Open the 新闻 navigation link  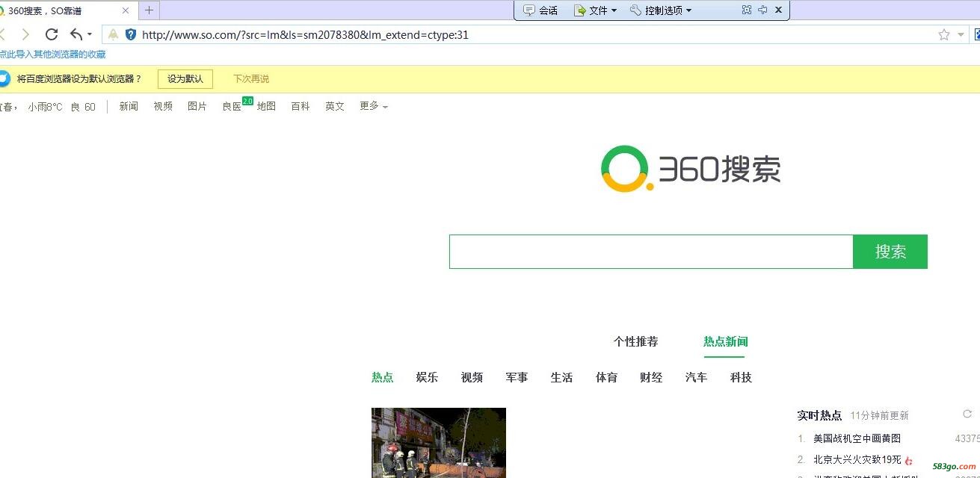(x=129, y=107)
